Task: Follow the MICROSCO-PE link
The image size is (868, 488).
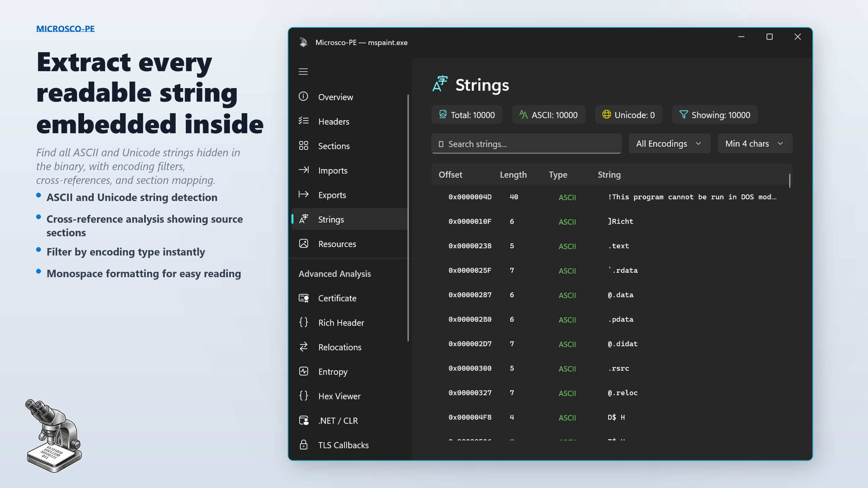Action: tap(65, 28)
